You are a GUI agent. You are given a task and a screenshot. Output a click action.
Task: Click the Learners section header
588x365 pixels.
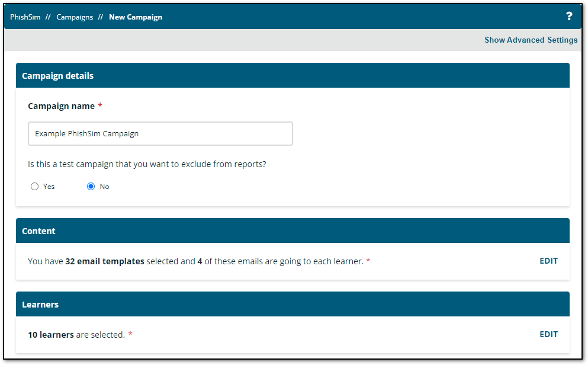[x=40, y=305]
